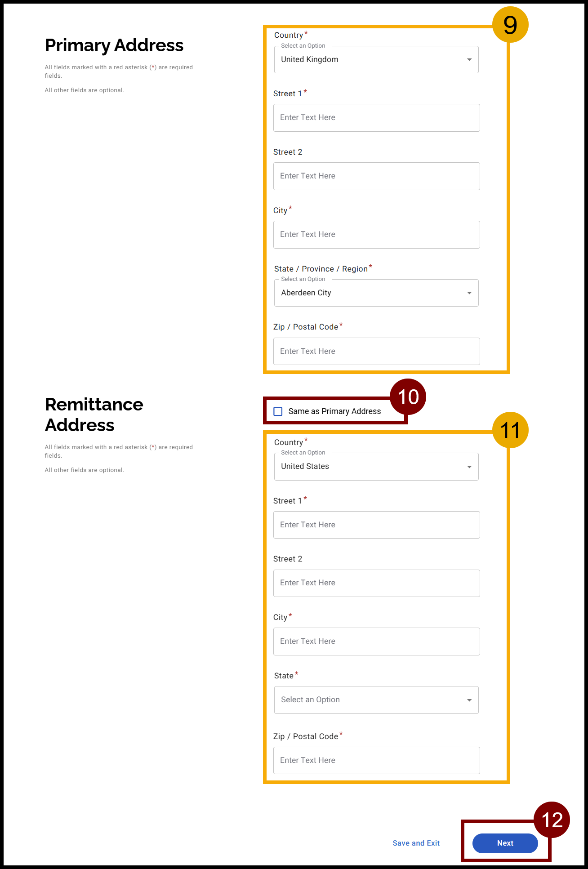Screen dimensions: 588x869
Task: Select the Remittance Address City text box
Action: [376, 642]
